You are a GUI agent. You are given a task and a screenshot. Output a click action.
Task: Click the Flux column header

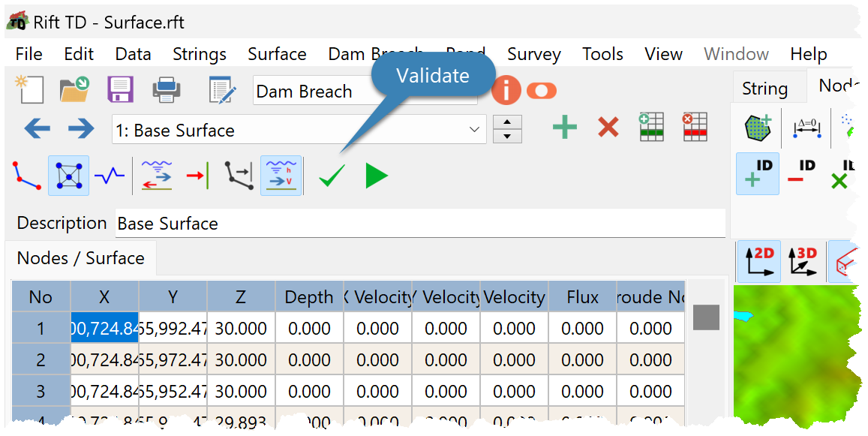[582, 297]
